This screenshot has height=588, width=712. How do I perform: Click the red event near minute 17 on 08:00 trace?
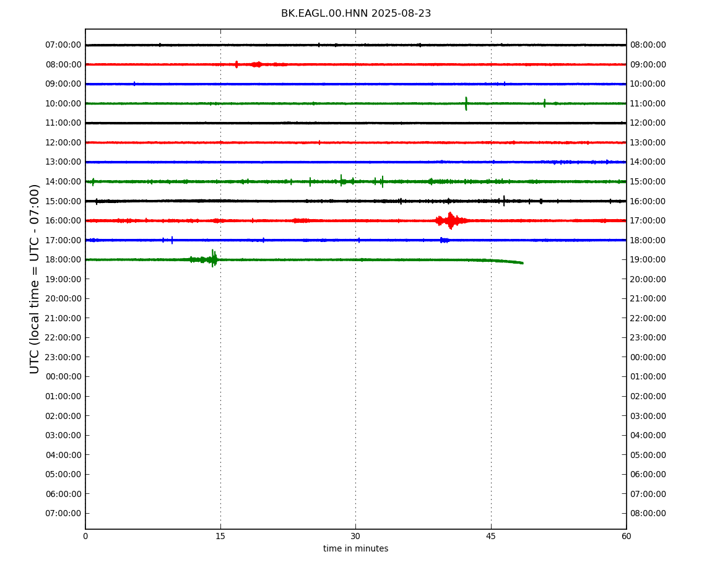[237, 64]
